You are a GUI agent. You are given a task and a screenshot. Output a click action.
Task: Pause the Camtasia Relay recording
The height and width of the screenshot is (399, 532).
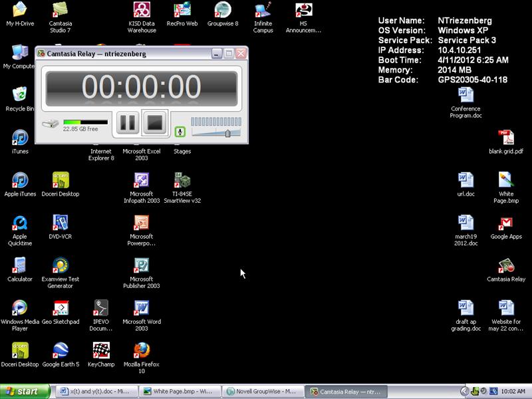[x=128, y=122]
